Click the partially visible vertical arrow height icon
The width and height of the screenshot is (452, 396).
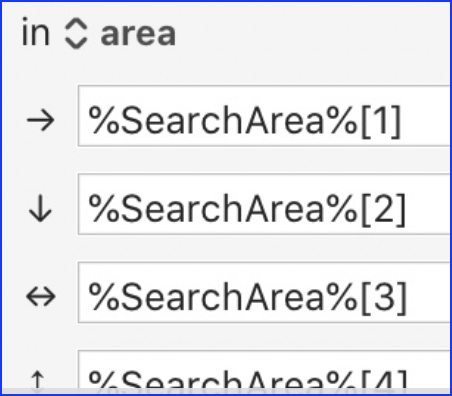click(38, 381)
